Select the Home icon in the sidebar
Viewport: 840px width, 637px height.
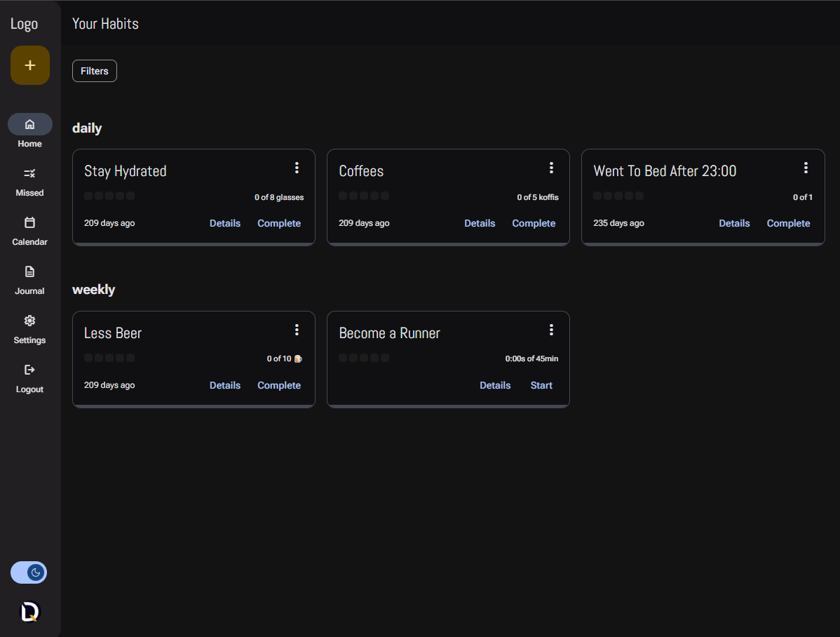coord(29,123)
